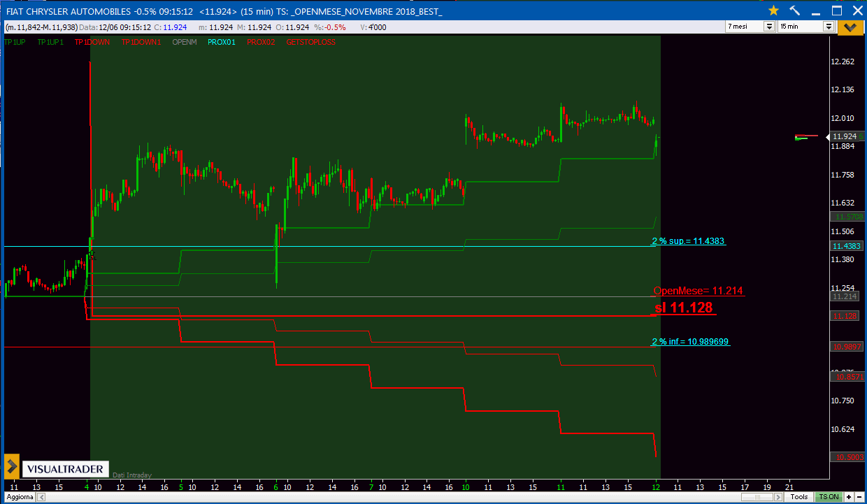Click the gold star favorite icon

point(773,10)
